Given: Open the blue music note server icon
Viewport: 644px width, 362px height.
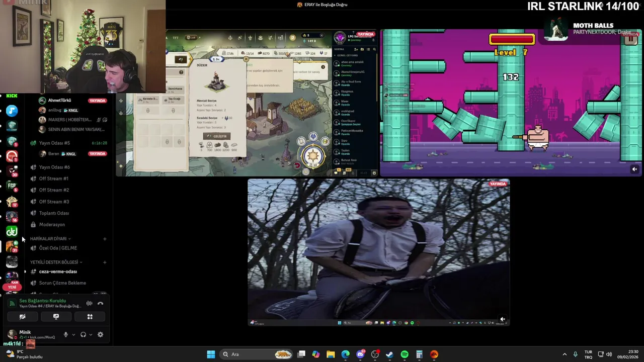Looking at the screenshot, I should point(12,111).
